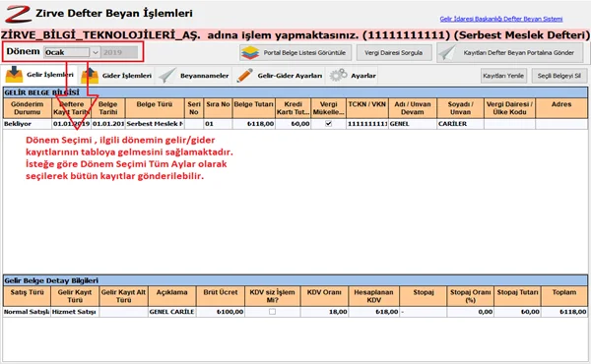Click the KDV Oranı cell 18,00
The width and height of the screenshot is (591, 364).
click(324, 312)
